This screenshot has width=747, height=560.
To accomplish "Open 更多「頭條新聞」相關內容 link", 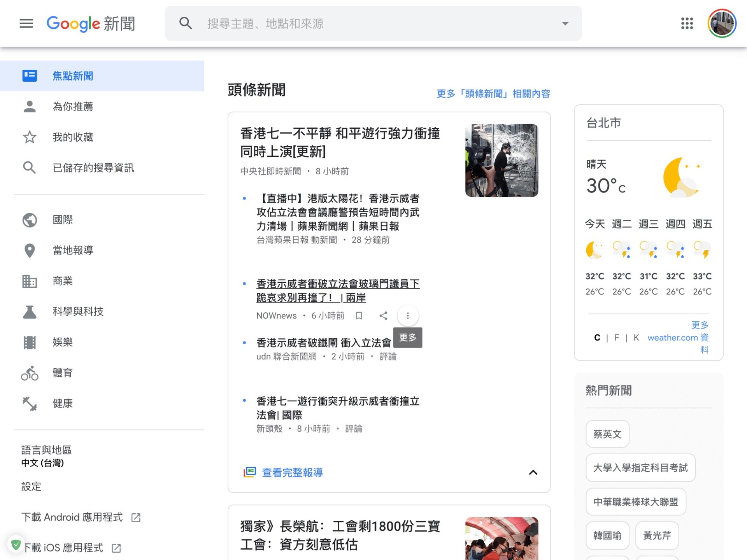I will point(493,94).
